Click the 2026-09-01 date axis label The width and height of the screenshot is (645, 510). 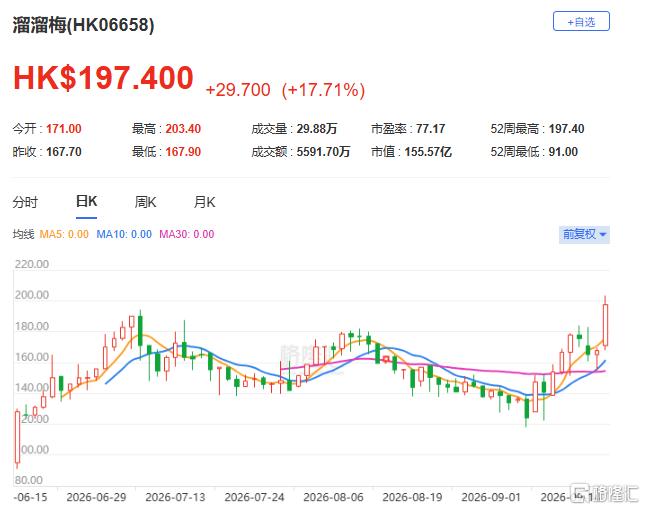pyautogui.click(x=491, y=497)
